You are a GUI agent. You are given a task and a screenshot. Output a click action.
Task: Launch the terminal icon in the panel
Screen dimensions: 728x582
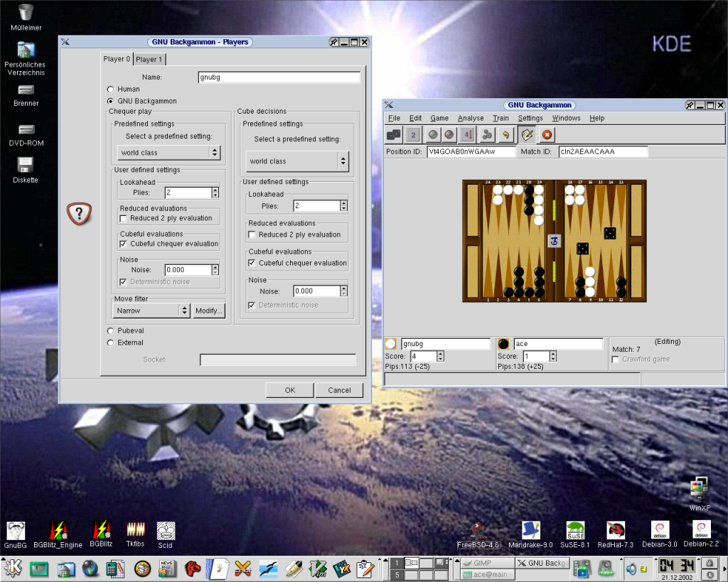coord(39,568)
